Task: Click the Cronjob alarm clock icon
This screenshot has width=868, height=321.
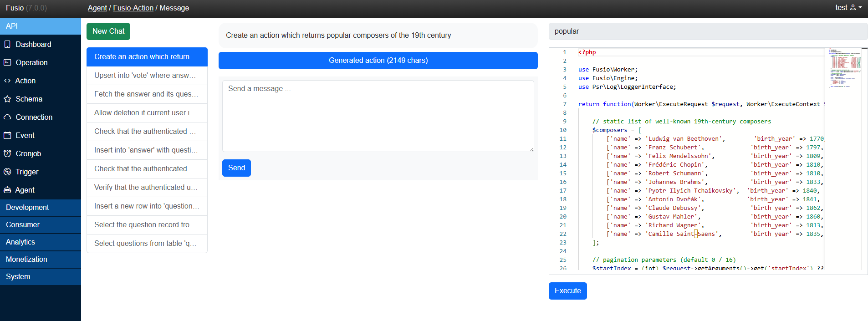Action: 7,153
